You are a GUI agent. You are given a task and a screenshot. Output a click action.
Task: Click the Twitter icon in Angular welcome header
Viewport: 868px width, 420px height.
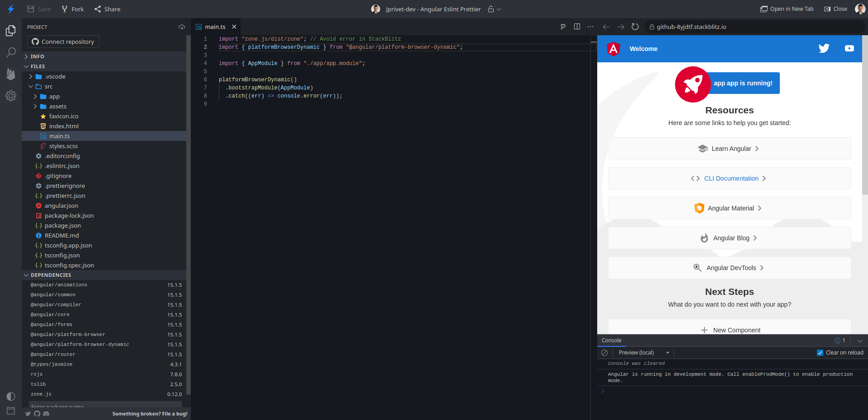click(x=824, y=48)
